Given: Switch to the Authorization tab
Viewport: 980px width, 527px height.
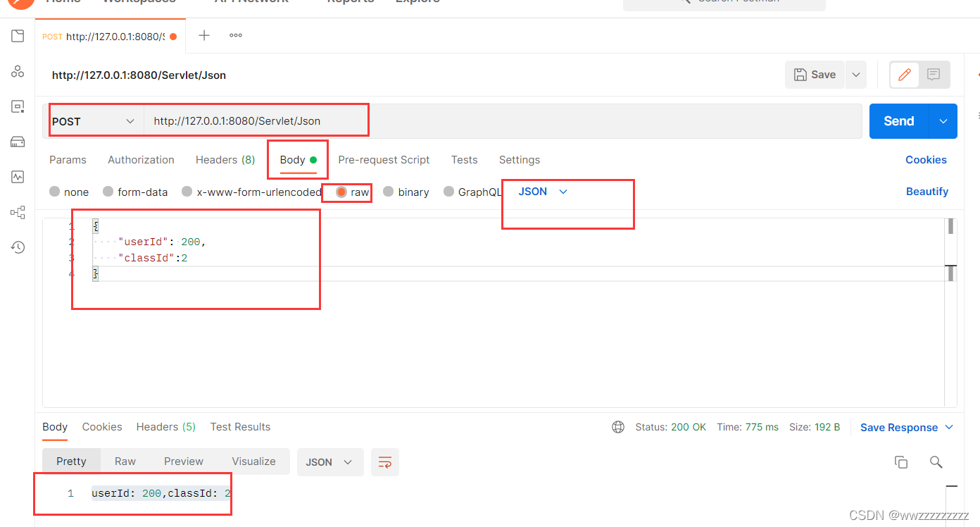Looking at the screenshot, I should [141, 160].
